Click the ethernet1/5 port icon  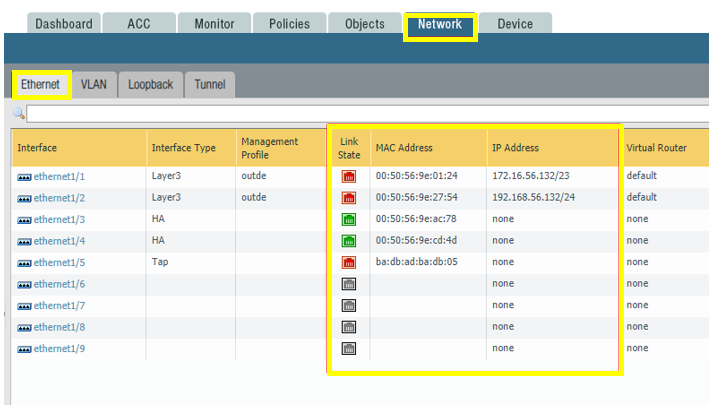24,264
